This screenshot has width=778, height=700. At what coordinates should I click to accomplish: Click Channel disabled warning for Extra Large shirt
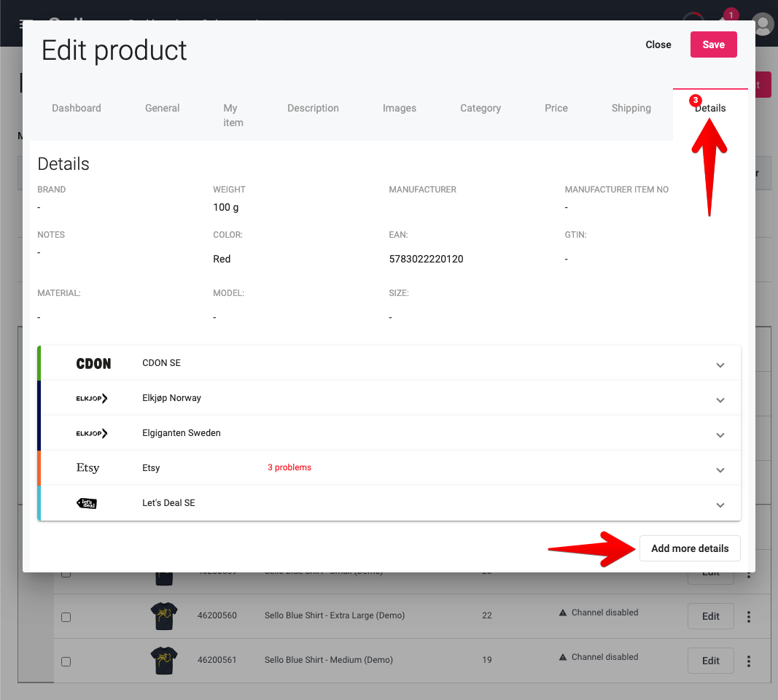click(x=599, y=612)
